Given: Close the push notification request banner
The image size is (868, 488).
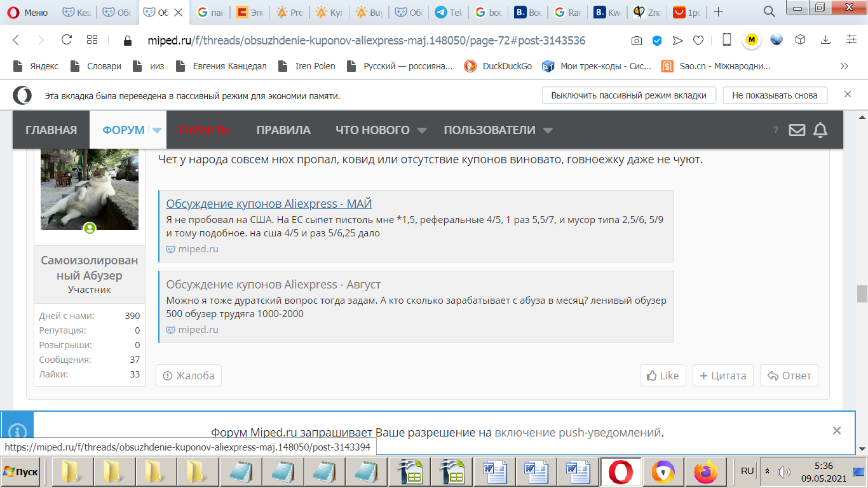Looking at the screenshot, I should coord(837,430).
